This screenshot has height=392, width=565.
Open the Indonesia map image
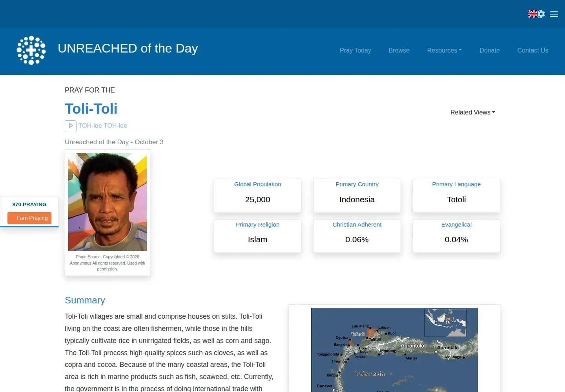(394, 350)
